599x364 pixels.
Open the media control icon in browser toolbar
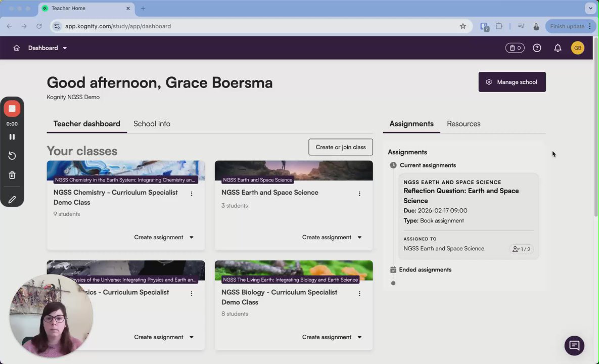coord(521,26)
